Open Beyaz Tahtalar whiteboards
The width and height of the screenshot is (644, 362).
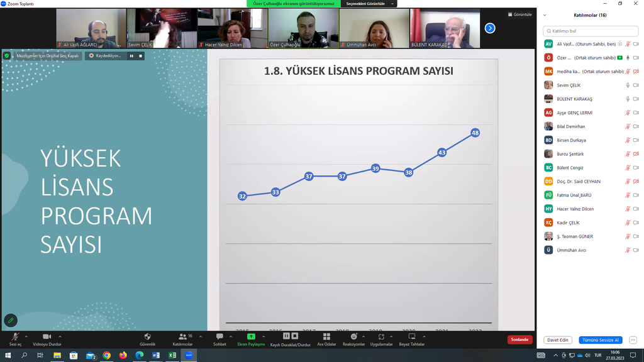click(x=412, y=337)
